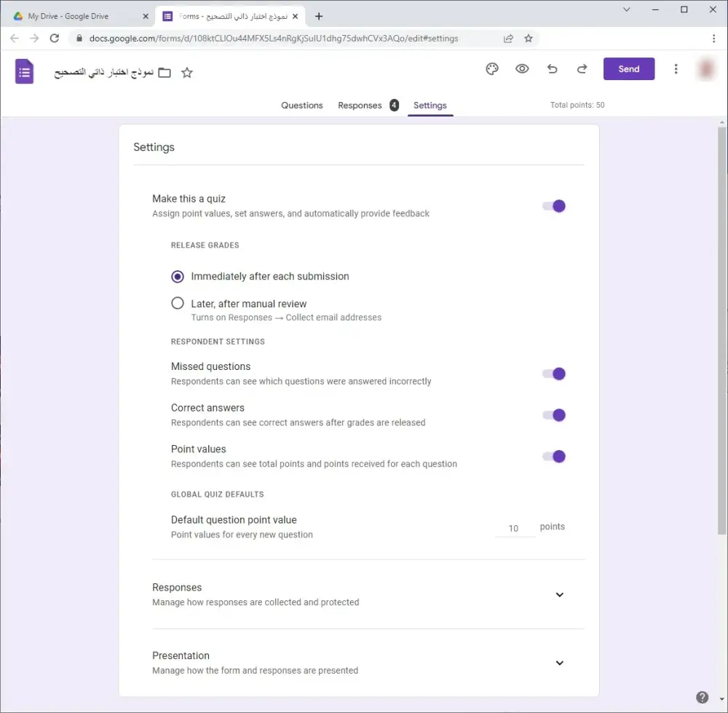Undo the last change

pyautogui.click(x=552, y=69)
